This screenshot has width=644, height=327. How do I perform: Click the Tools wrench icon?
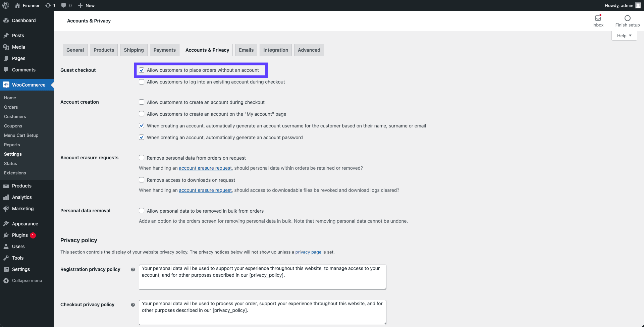pyautogui.click(x=6, y=258)
